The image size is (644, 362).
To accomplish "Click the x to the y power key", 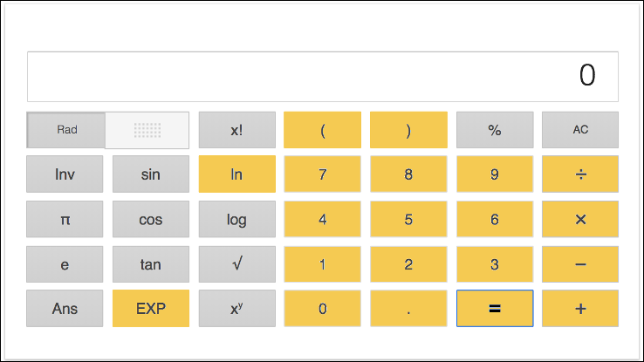I will tap(236, 309).
